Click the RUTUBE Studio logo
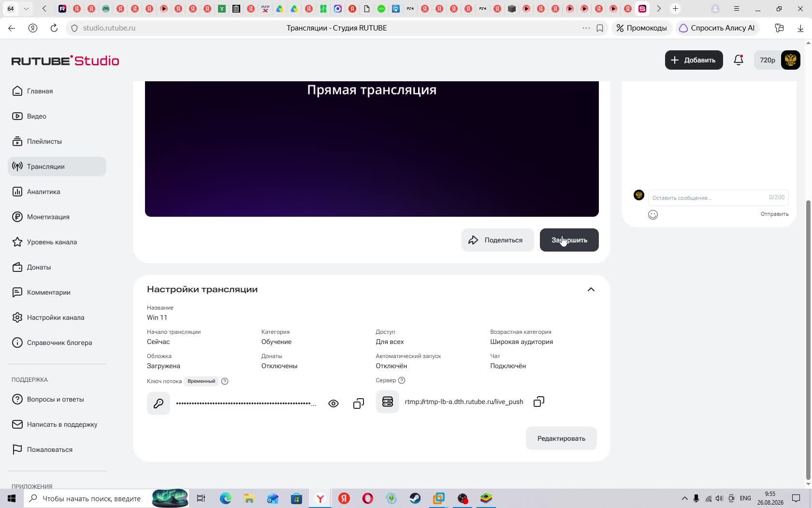The width and height of the screenshot is (812, 508). (x=65, y=60)
